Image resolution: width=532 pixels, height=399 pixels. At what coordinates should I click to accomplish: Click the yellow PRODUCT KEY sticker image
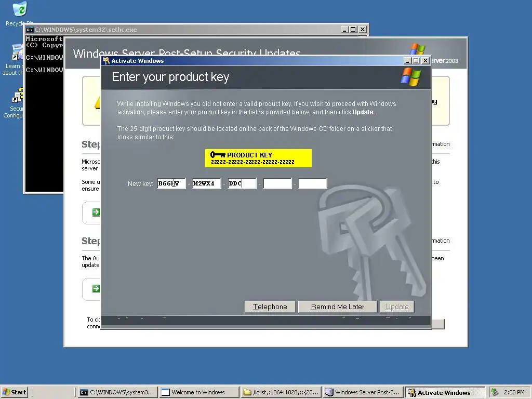[258, 158]
